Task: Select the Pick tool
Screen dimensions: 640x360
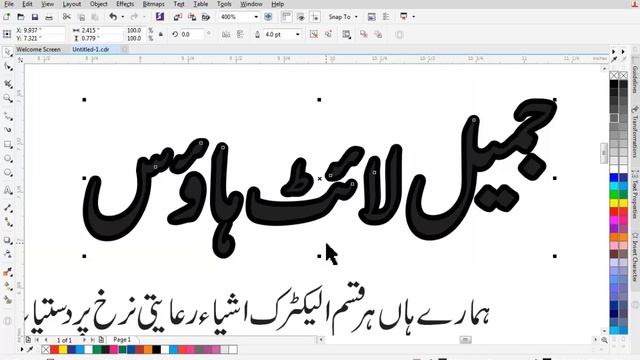Action: tap(7, 52)
